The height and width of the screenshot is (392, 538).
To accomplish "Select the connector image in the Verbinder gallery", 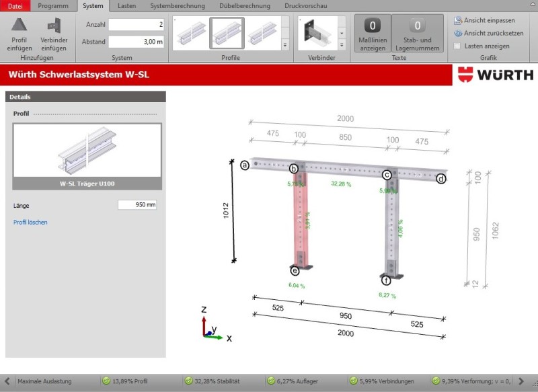I will coord(316,32).
